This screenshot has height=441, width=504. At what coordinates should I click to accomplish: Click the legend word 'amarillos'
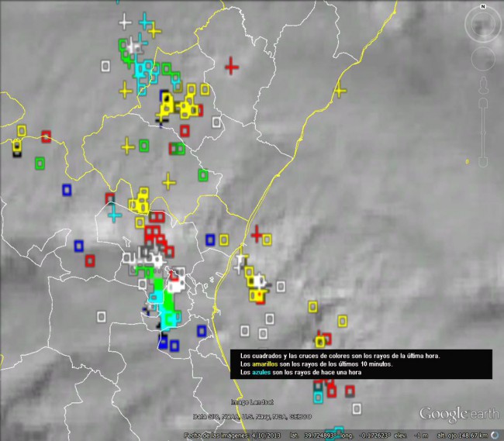point(264,364)
